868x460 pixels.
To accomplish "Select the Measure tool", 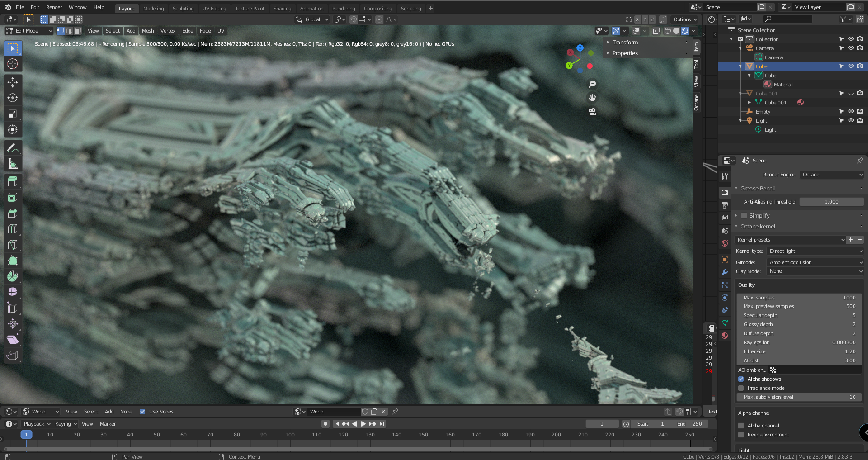I will [x=13, y=163].
